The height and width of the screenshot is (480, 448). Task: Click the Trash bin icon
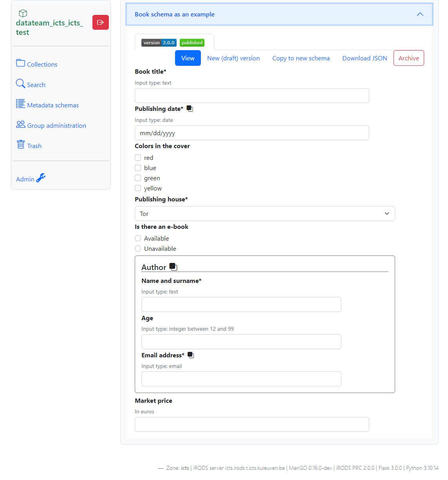21,145
